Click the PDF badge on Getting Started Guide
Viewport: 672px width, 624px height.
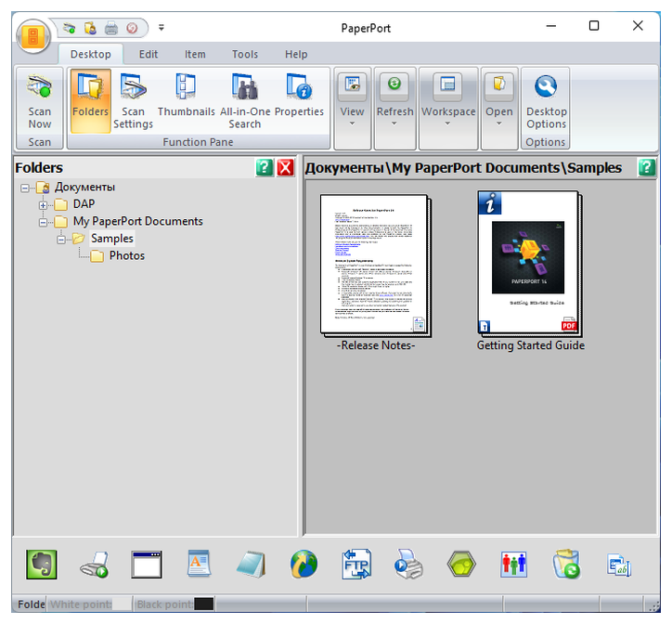[569, 324]
